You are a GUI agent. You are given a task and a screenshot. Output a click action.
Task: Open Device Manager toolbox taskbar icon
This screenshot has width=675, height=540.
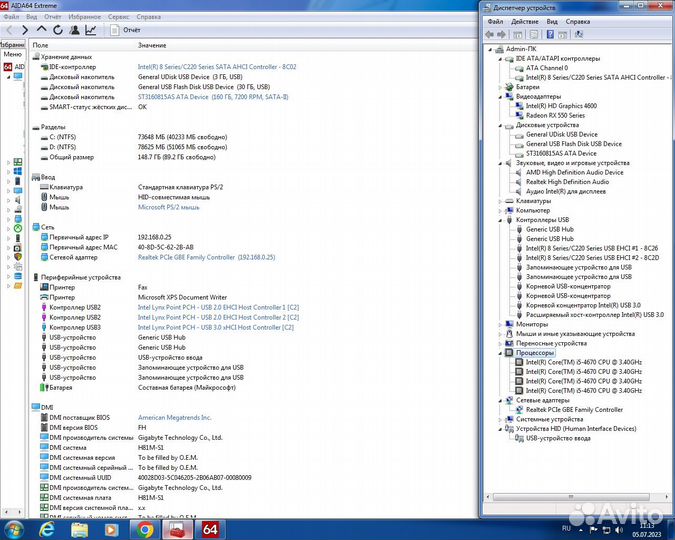[x=177, y=529]
